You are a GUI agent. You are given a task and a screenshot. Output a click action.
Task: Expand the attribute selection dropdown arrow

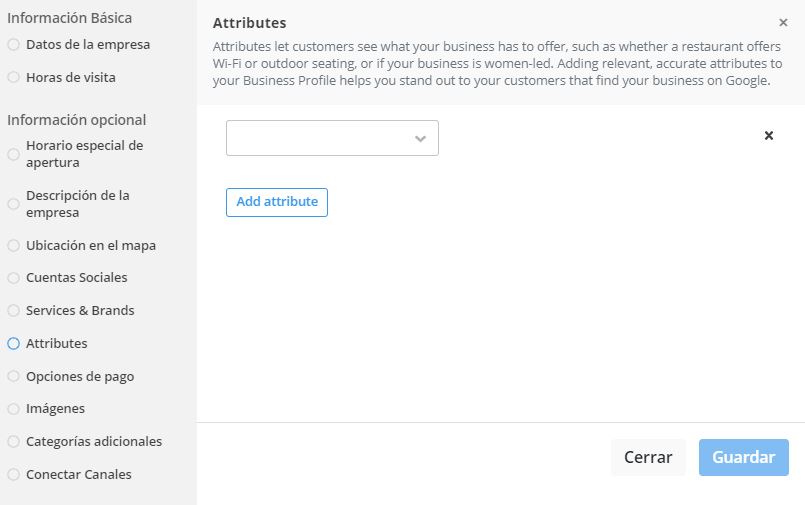pos(421,139)
